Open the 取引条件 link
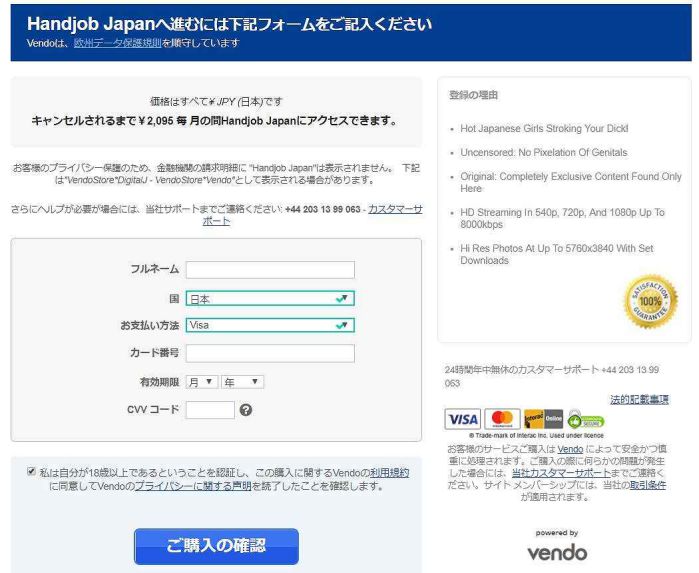Viewport: 699px width, 573px height. click(648, 485)
